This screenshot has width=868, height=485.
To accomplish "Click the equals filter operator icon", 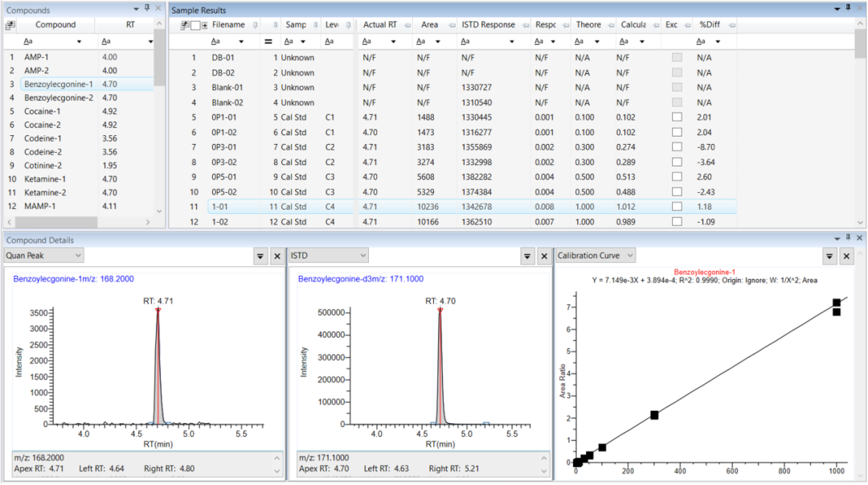I will tap(268, 41).
